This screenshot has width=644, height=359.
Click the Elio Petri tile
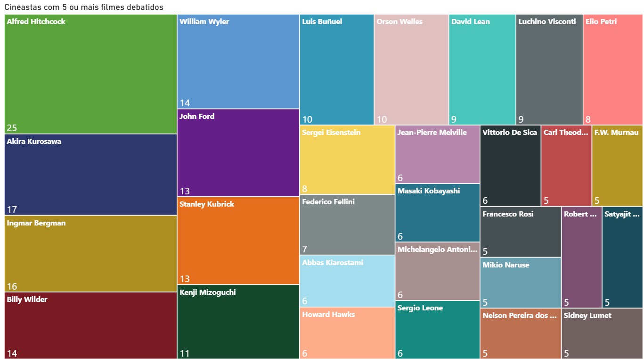pos(613,69)
